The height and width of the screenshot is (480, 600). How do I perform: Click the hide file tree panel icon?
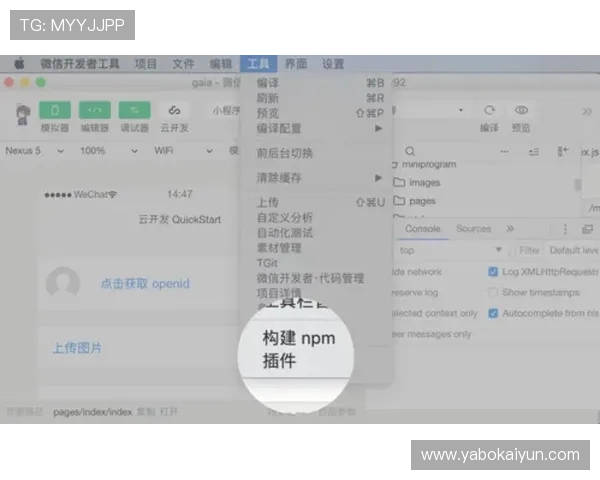(563, 151)
